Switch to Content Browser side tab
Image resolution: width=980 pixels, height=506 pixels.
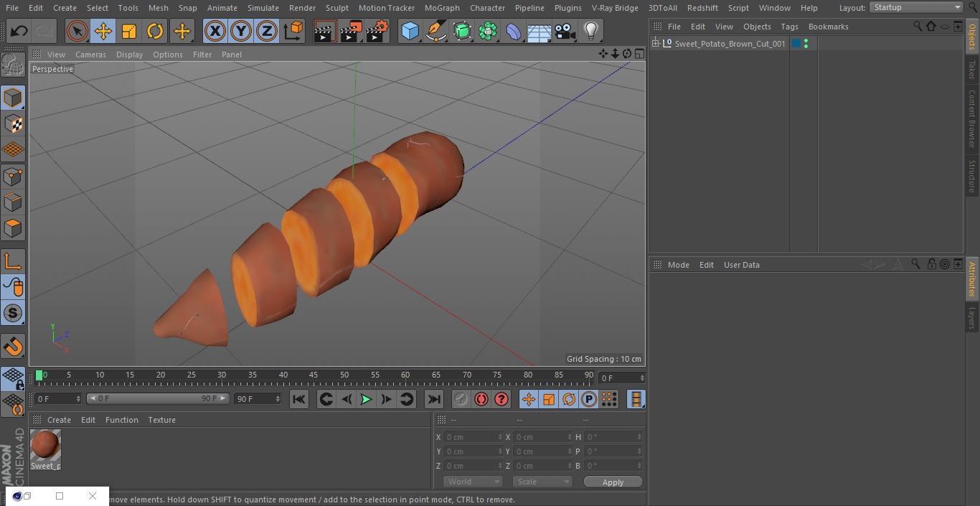[x=972, y=118]
